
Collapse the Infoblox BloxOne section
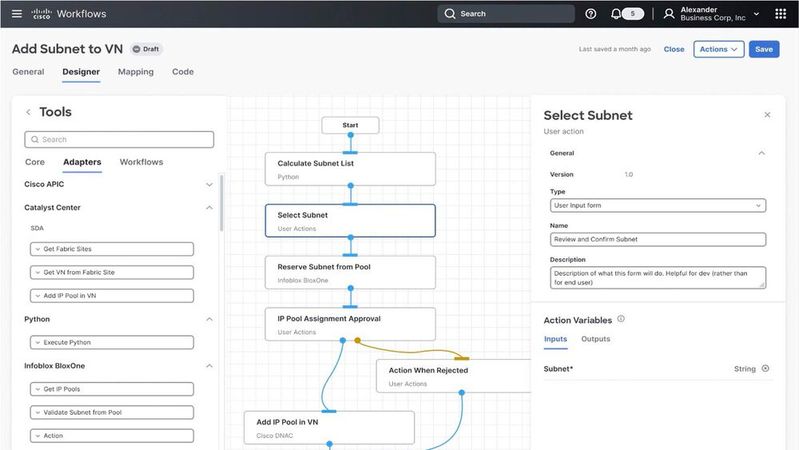(209, 366)
